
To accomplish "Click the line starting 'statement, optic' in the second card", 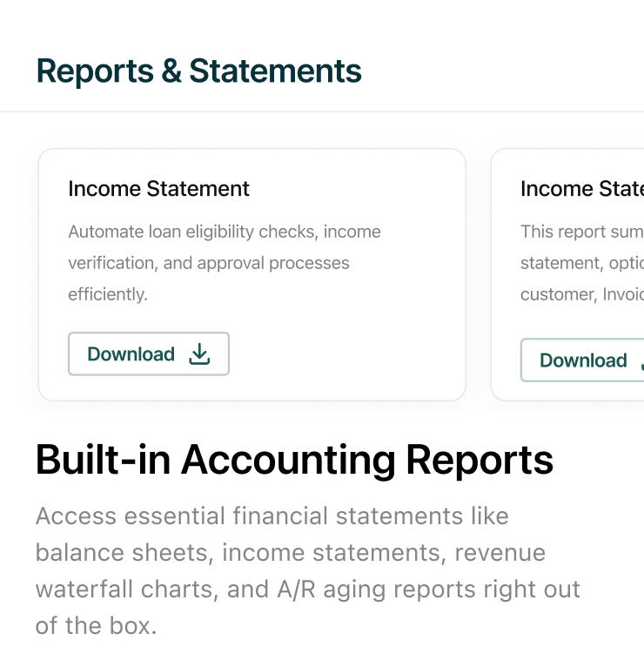I will pos(582,263).
